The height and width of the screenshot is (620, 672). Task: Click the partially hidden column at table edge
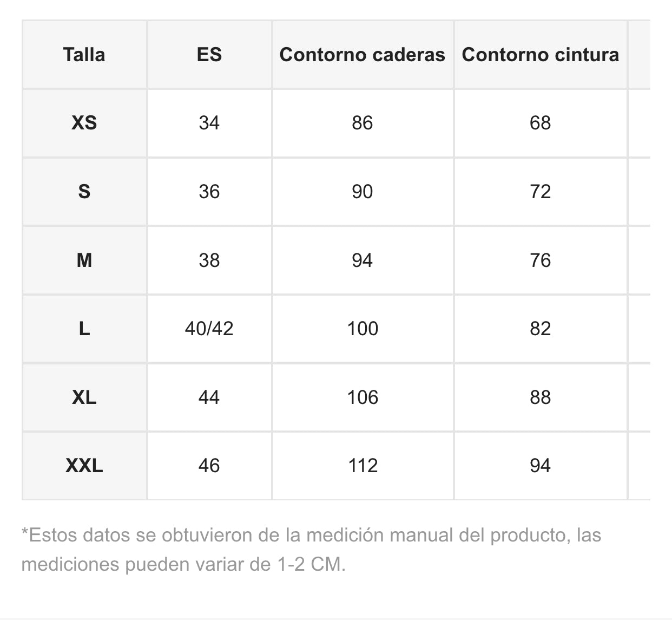click(x=640, y=260)
